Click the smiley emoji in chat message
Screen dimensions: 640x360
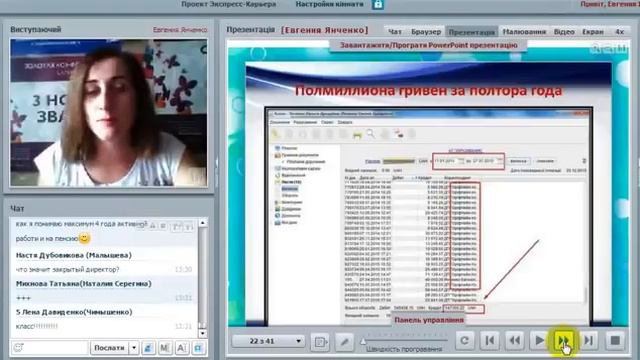click(x=84, y=238)
